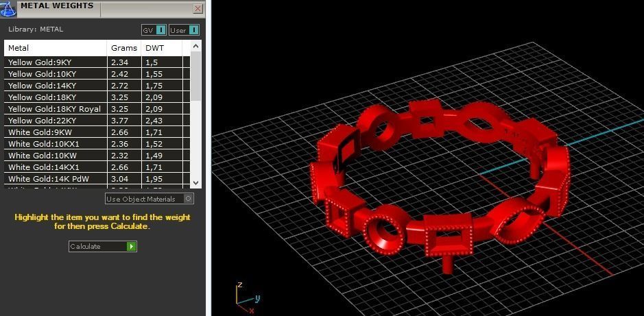Click the 2.34 grams value
Viewport: 644px width, 316px height.
pos(119,62)
